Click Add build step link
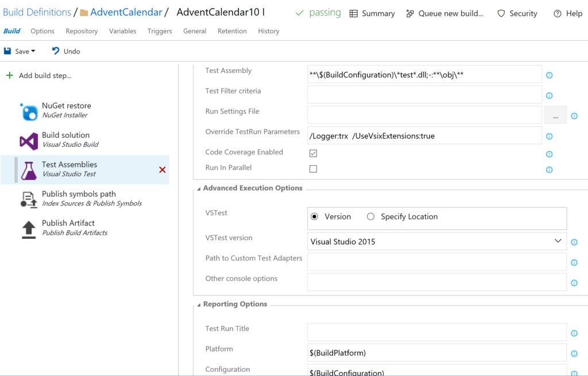The height and width of the screenshot is (376, 588). [x=45, y=75]
